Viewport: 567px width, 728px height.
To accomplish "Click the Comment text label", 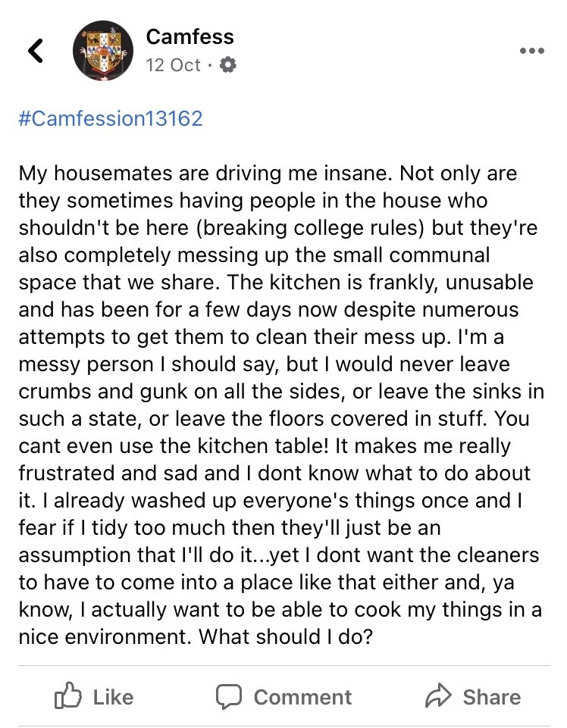I will [x=302, y=698].
